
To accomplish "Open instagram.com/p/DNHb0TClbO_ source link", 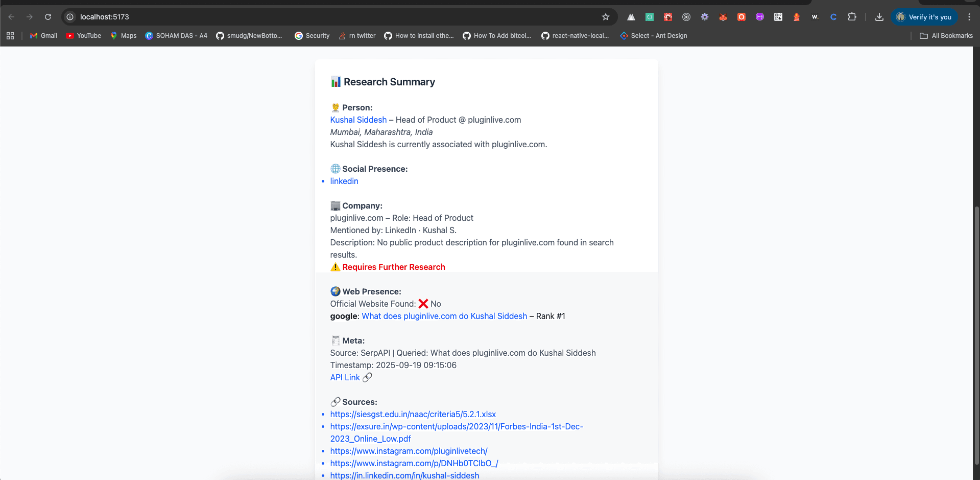I will (x=414, y=463).
